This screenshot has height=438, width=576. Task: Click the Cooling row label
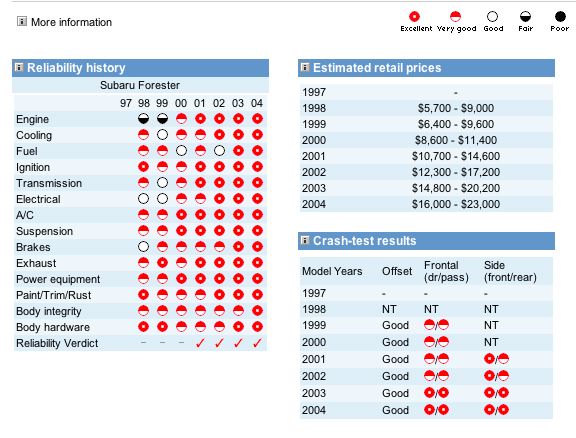[x=34, y=136]
